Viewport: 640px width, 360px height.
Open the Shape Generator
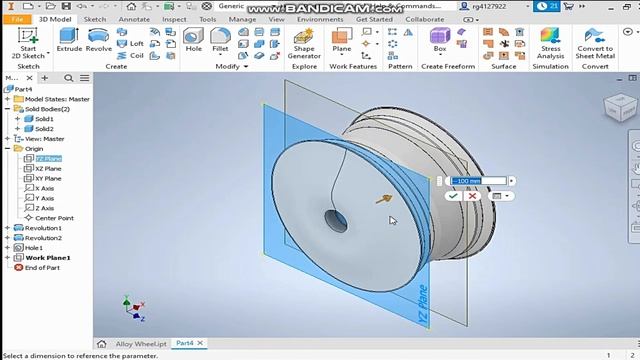(x=304, y=44)
